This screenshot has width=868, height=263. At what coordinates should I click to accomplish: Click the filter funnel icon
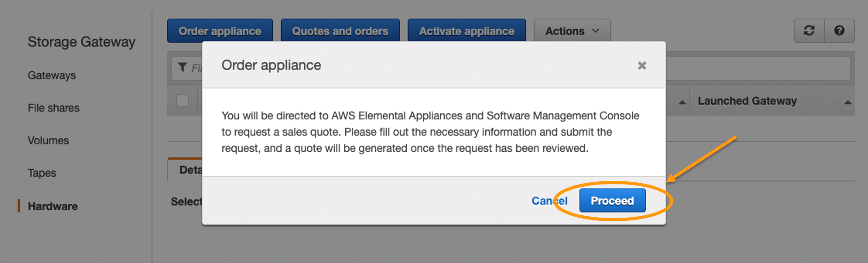(182, 67)
